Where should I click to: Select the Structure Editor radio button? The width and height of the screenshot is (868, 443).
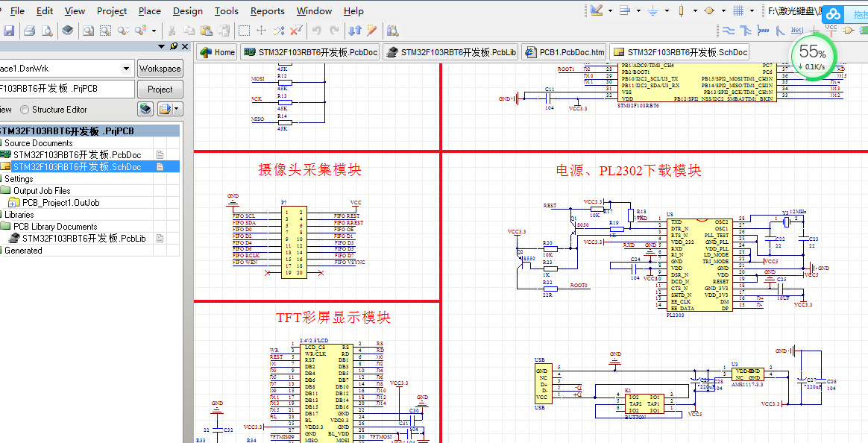[x=25, y=110]
